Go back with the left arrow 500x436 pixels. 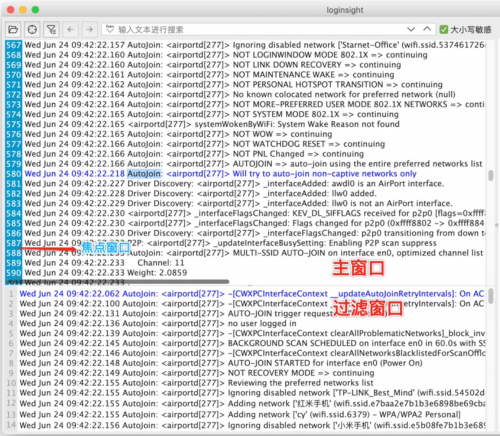click(x=70, y=30)
